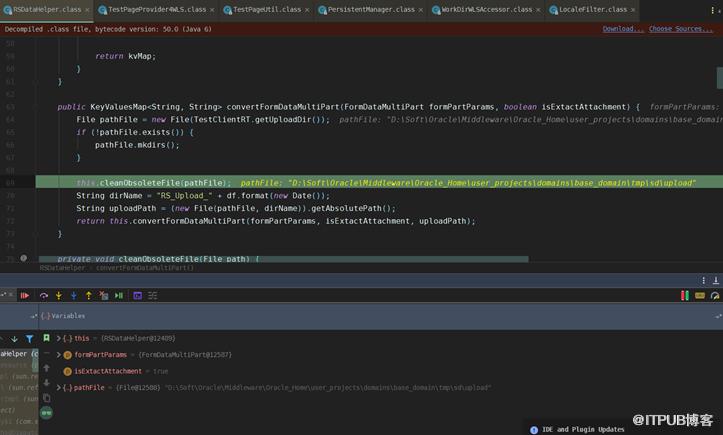Click the Step Out up-arrow icon
Image resolution: width=723 pixels, height=435 pixels.
click(x=89, y=296)
